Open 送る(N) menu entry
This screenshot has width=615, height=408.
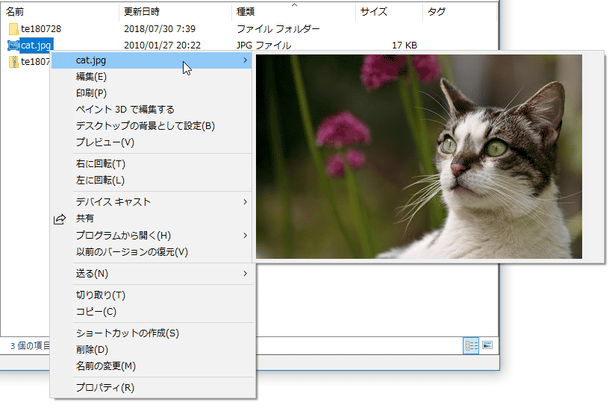(151, 273)
